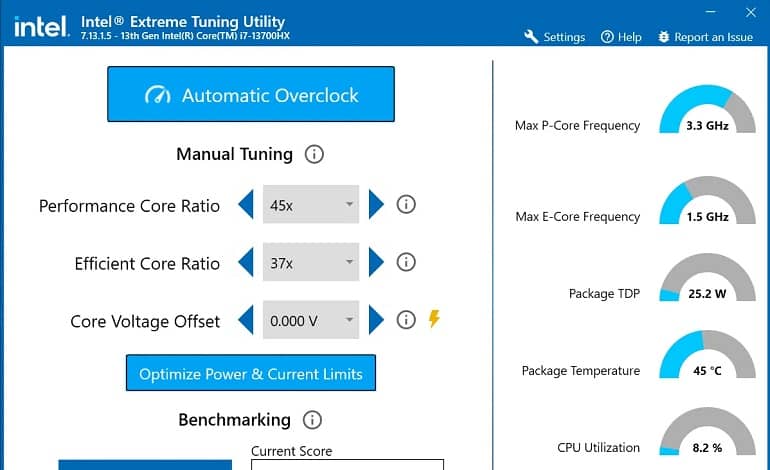Screen dimensions: 770x470
Task: Click Report an Issue
Action: [x=706, y=37]
